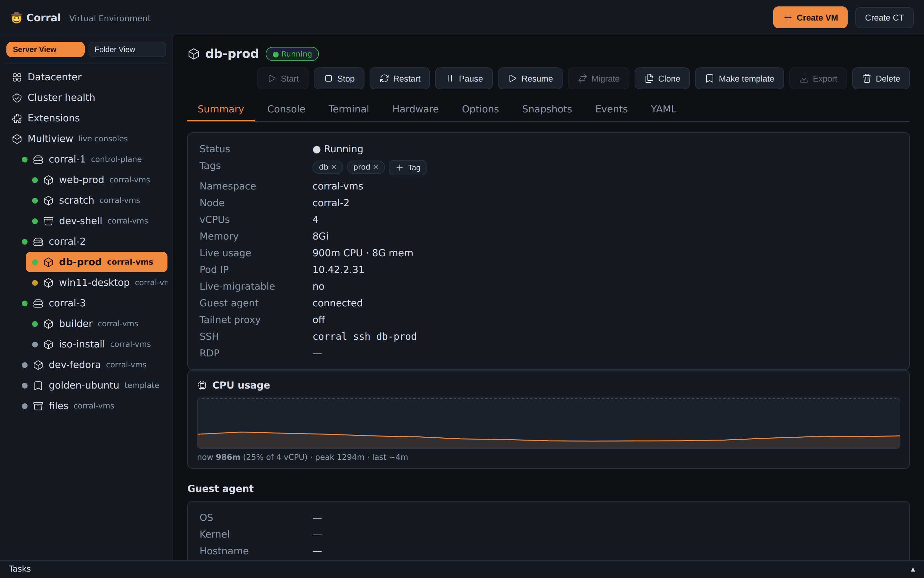Click the Migrate button

(x=598, y=78)
